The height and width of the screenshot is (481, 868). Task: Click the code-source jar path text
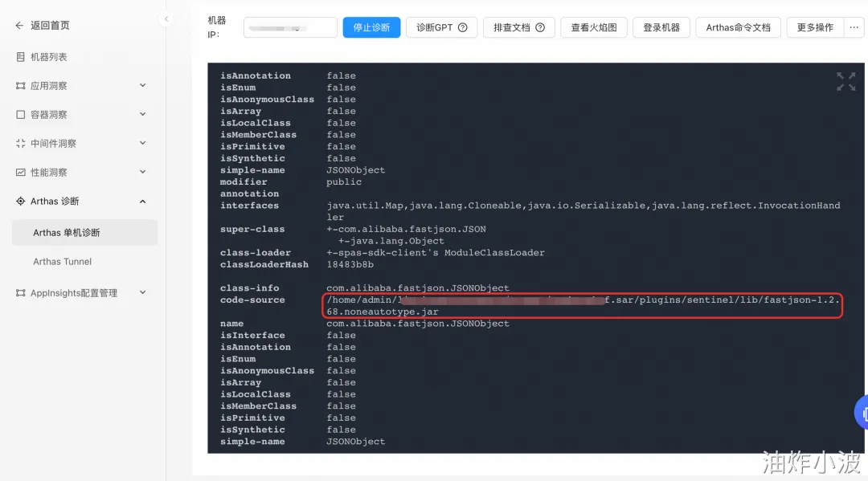583,306
